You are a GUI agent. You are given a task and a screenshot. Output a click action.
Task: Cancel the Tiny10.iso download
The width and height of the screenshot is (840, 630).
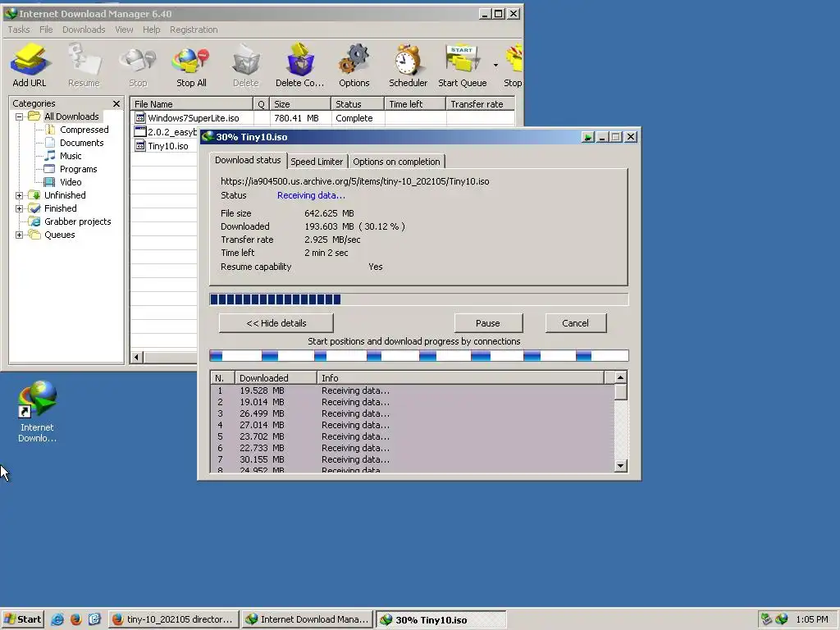(575, 323)
